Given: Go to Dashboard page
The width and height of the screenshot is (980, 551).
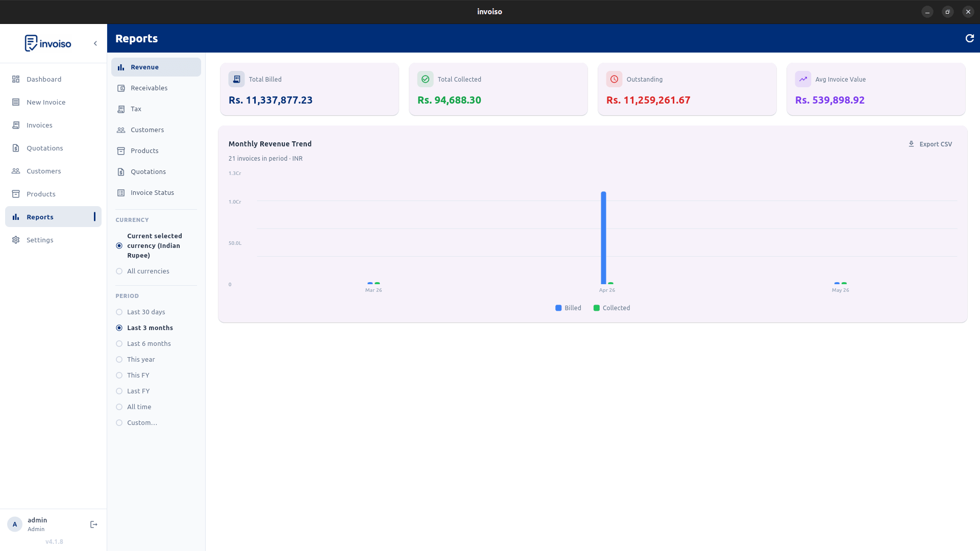Looking at the screenshot, I should [x=53, y=79].
